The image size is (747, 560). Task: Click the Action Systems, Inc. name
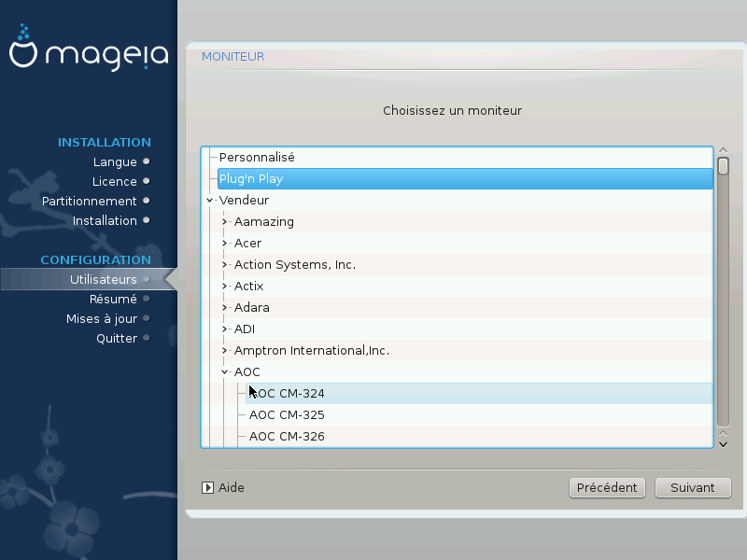[x=295, y=265]
